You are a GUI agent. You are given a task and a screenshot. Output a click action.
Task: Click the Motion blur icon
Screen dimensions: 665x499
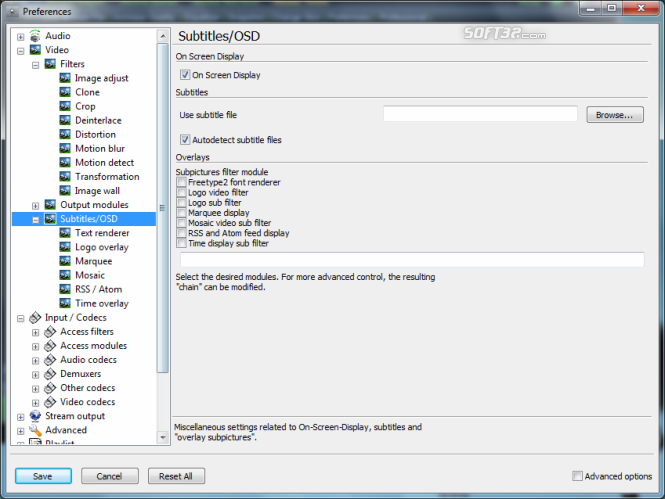[65, 148]
